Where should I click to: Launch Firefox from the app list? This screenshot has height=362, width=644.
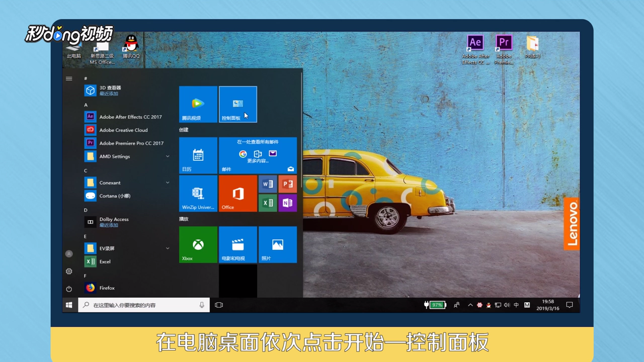pyautogui.click(x=128, y=288)
